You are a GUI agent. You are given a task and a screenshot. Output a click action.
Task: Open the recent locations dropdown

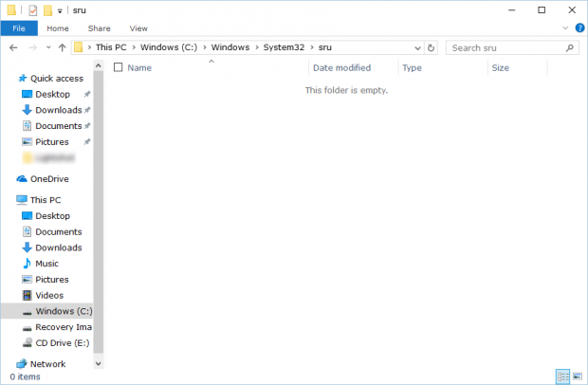point(47,47)
